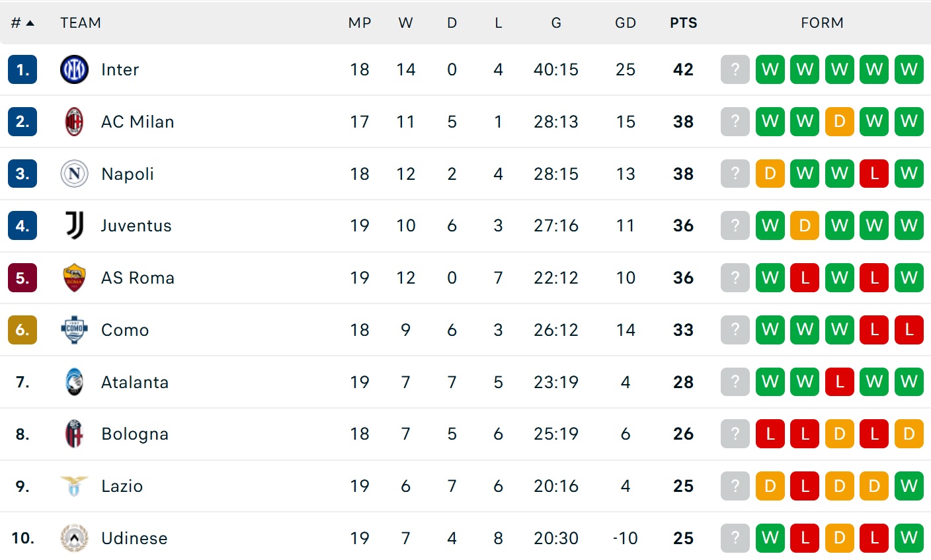The height and width of the screenshot is (560, 931).
Task: Open the Juventus team name link
Action: (x=136, y=225)
